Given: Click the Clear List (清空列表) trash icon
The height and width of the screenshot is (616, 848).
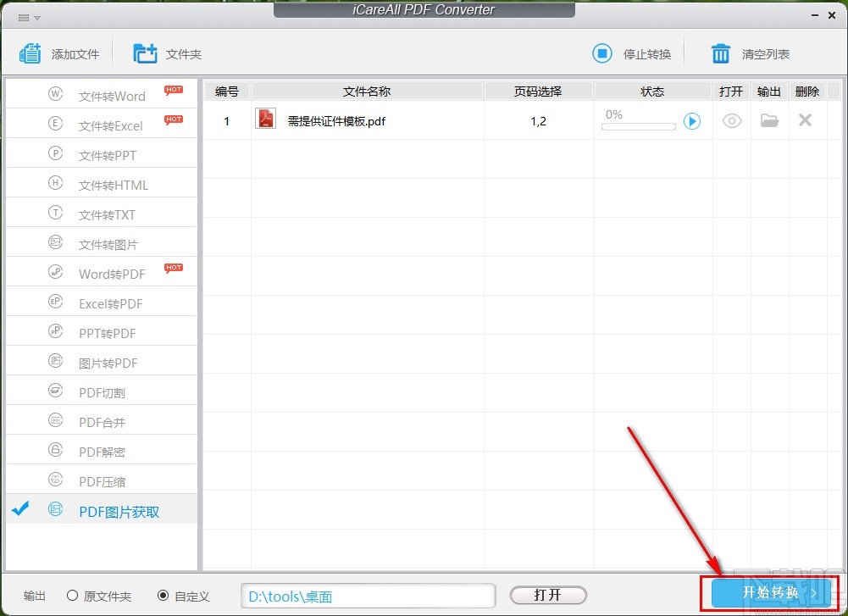Looking at the screenshot, I should 720,53.
